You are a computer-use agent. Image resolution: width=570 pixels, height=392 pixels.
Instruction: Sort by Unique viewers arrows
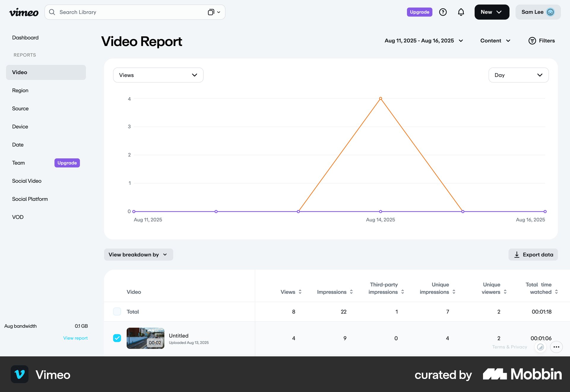tap(505, 292)
